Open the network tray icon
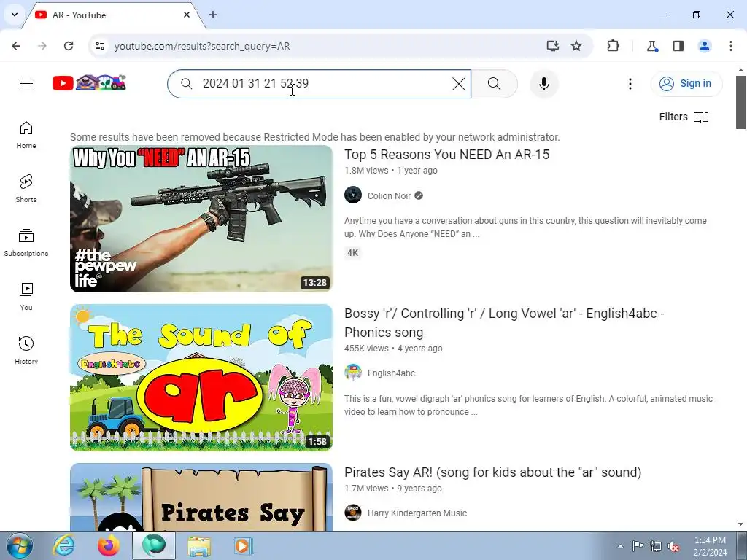Viewport: 747px width, 560px height. 656,546
